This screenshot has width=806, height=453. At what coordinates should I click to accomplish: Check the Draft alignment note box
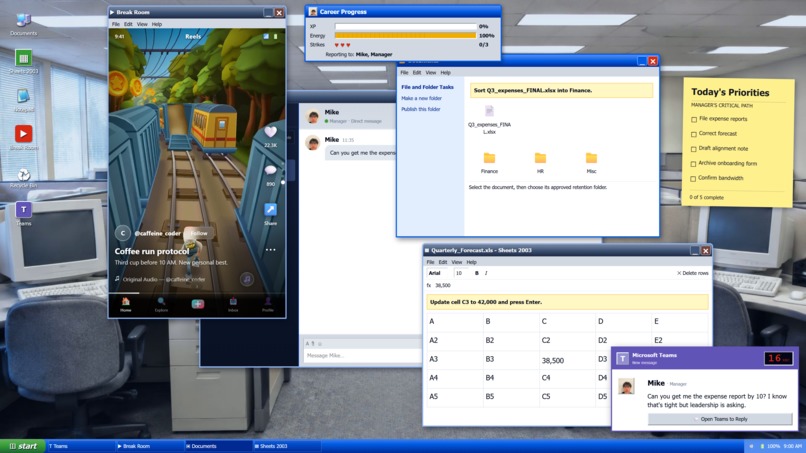pyautogui.click(x=694, y=149)
